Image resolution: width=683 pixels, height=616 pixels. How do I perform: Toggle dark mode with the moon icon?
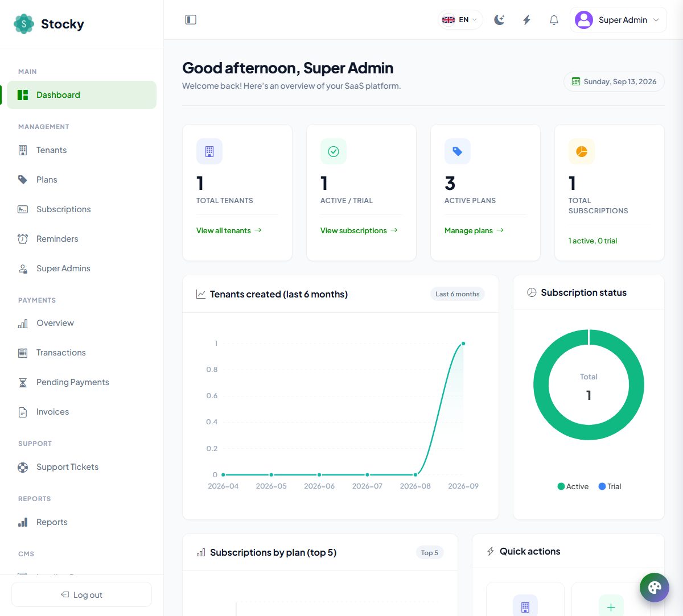(499, 20)
